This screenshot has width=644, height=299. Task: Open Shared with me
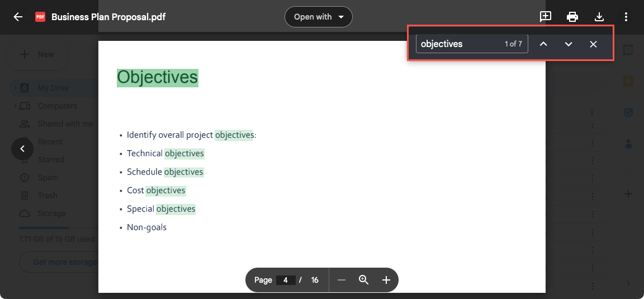[65, 124]
